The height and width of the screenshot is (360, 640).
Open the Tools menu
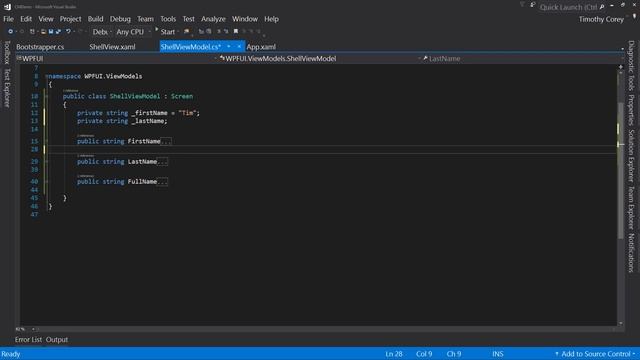[x=168, y=19]
